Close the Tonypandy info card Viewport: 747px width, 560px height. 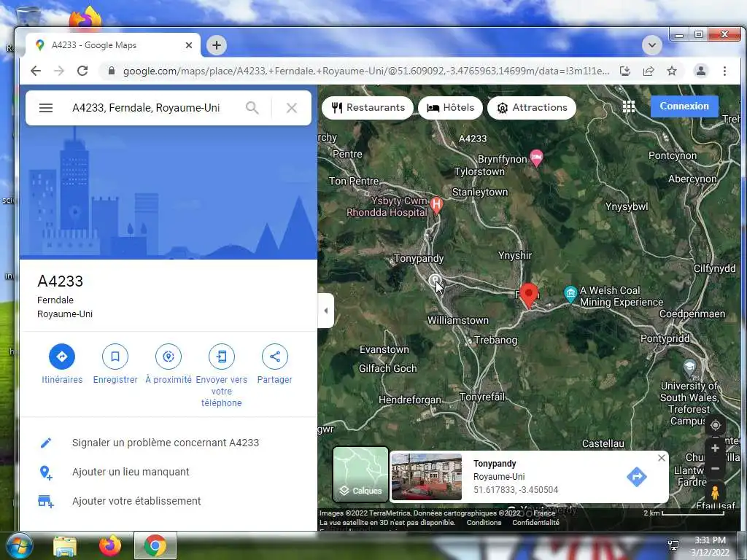point(661,458)
